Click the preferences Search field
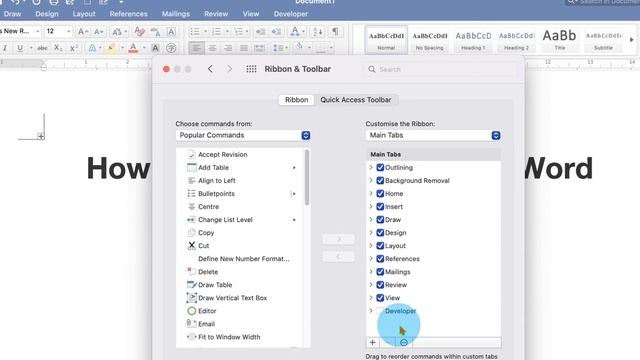Screen dimensions: 640x360 click(439, 69)
